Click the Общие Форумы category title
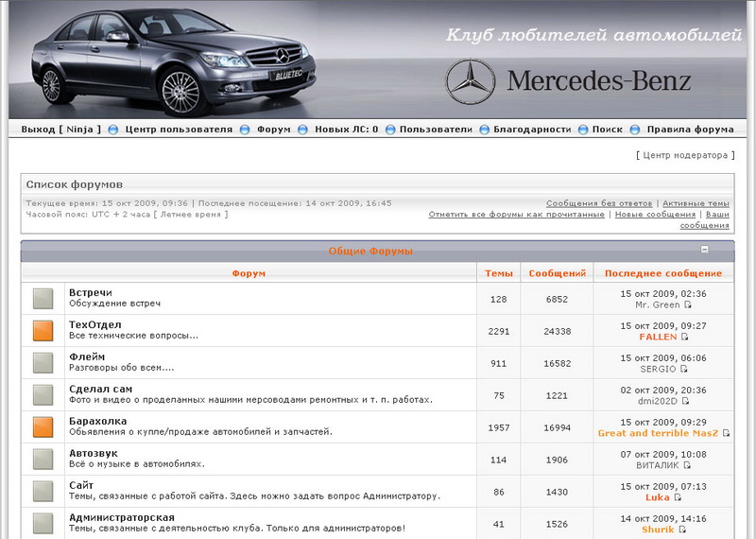The height and width of the screenshot is (539, 756). pyautogui.click(x=370, y=251)
